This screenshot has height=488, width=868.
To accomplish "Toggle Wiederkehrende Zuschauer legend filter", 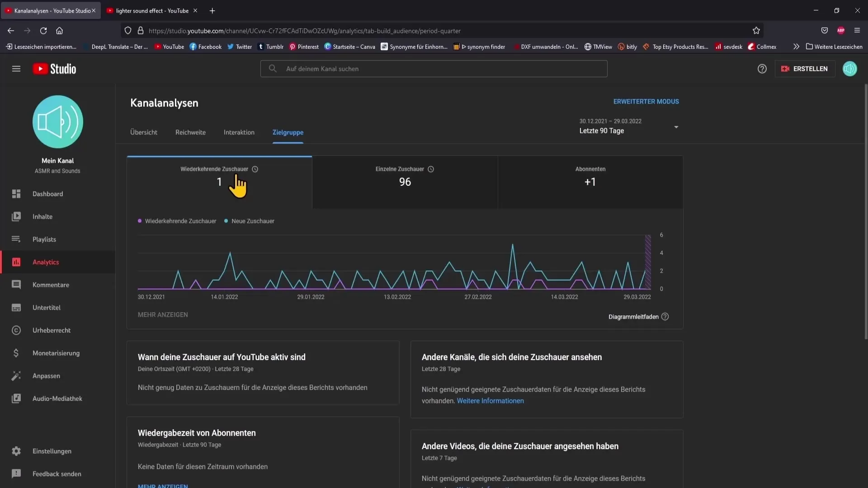I will [x=176, y=221].
